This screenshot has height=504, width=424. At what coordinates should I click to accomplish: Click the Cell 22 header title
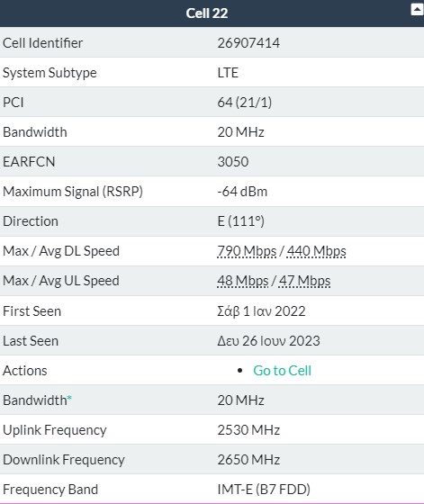tap(207, 13)
